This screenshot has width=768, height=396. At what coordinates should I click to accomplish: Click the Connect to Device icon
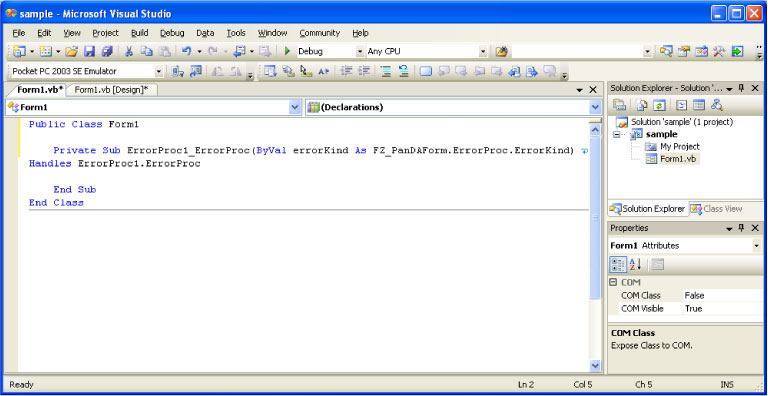click(177, 72)
